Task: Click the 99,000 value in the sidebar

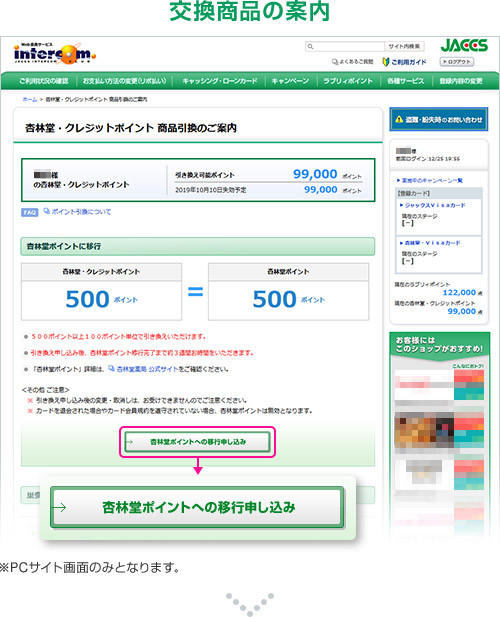Action: [x=461, y=311]
